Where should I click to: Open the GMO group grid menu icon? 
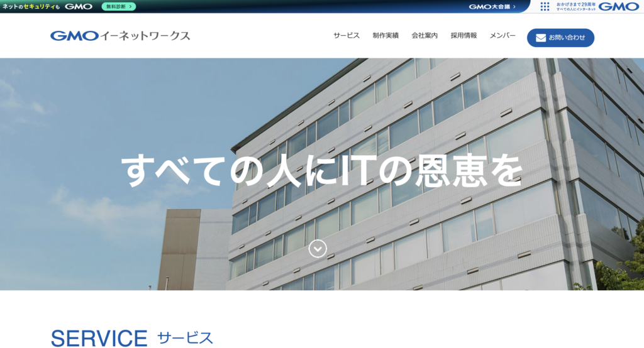coord(545,6)
